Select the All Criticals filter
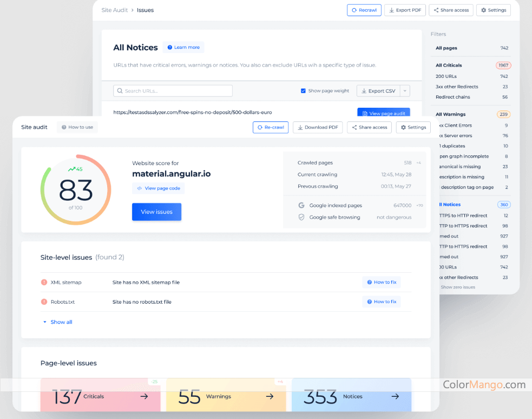This screenshot has height=419, width=532. [449, 65]
